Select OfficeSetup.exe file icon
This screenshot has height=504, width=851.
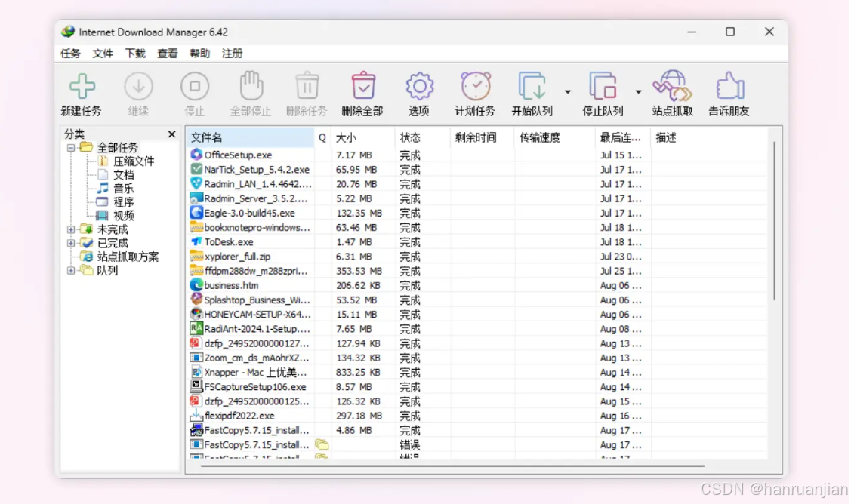click(x=196, y=155)
